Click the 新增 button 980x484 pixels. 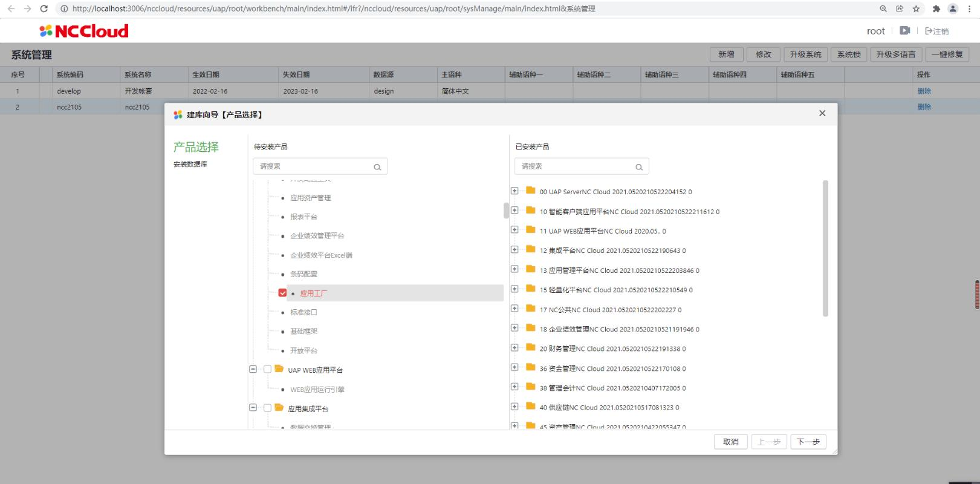(727, 54)
